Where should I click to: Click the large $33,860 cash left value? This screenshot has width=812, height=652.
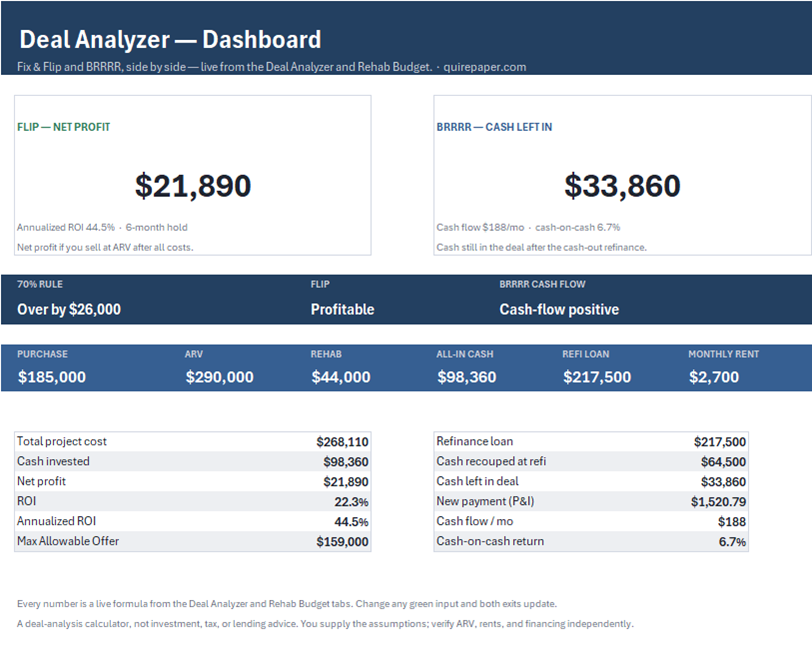[622, 186]
